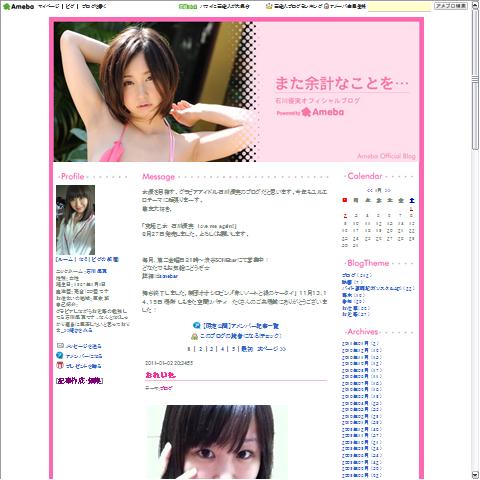Open the ピグの部屋 link under profile
The width and height of the screenshot is (480, 480).
click(105, 259)
